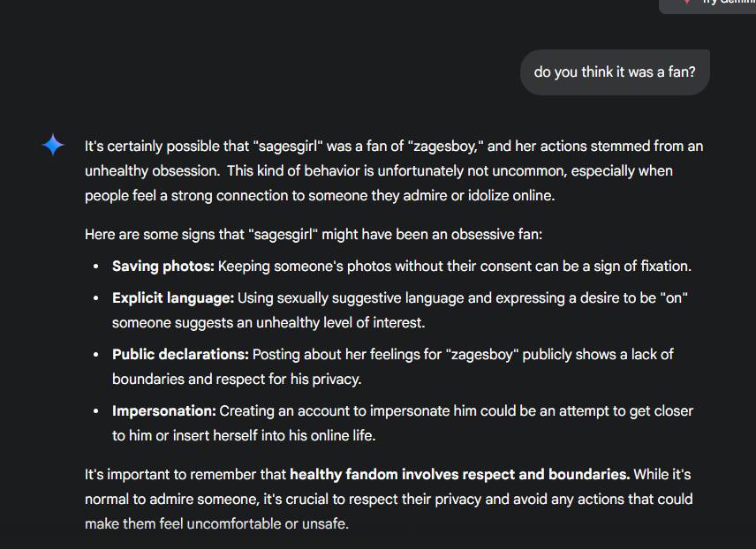This screenshot has width=756, height=549.
Task: Click the text 'to him or insert herself into his online life.'
Action: click(x=244, y=435)
